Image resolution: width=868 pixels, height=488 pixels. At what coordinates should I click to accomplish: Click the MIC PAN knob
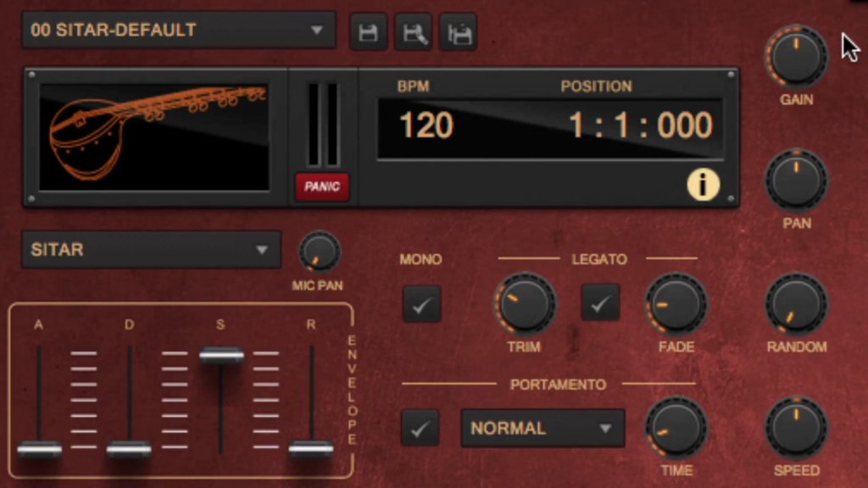coord(319,252)
